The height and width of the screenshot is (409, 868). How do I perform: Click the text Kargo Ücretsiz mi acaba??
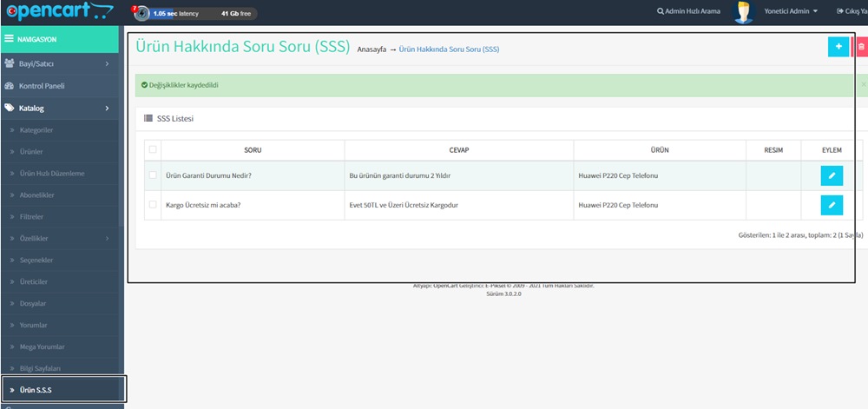click(203, 205)
